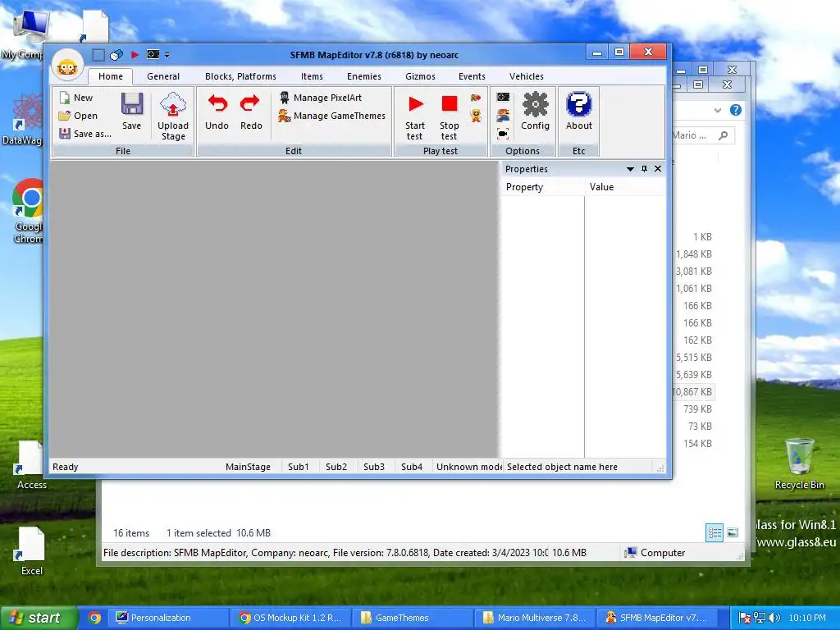Screen dimensions: 840x630
Task: Undo the last edit
Action: (217, 112)
